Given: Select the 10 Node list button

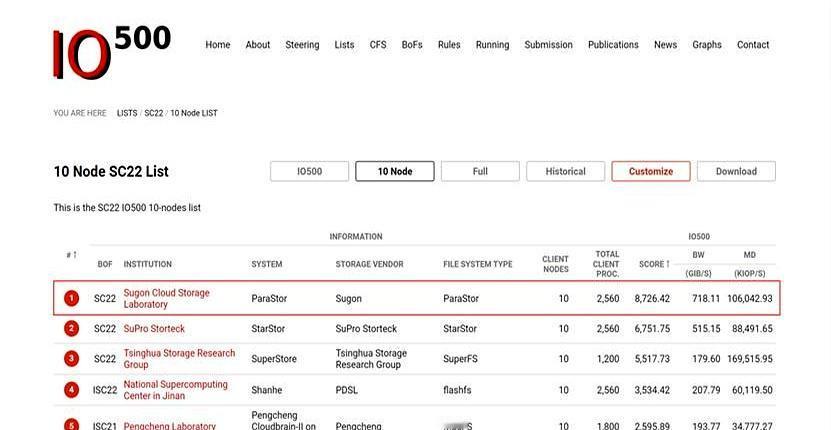Looking at the screenshot, I should (395, 171).
